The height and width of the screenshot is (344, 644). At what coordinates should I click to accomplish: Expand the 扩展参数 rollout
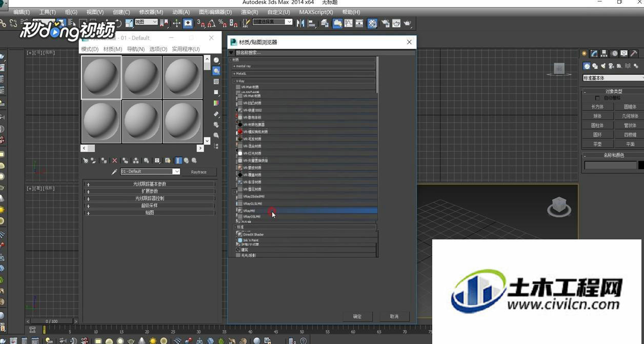pos(149,191)
